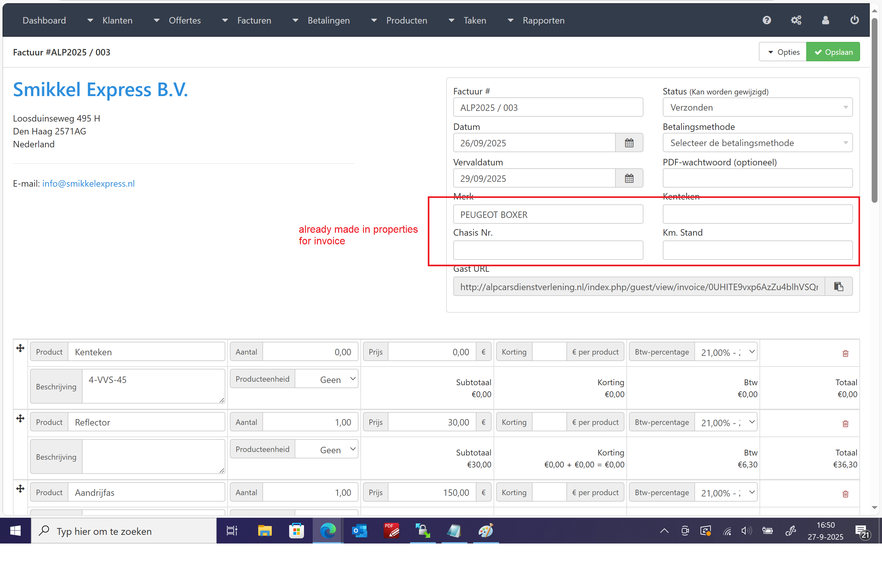This screenshot has width=882, height=588.
Task: Open Microsoft Edge from the taskbar
Action: click(x=328, y=531)
